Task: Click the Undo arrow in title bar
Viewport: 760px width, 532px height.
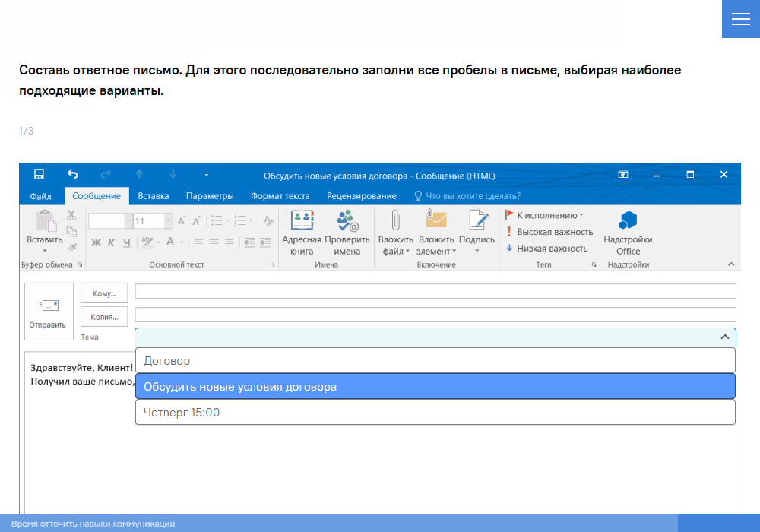Action: tap(72, 175)
